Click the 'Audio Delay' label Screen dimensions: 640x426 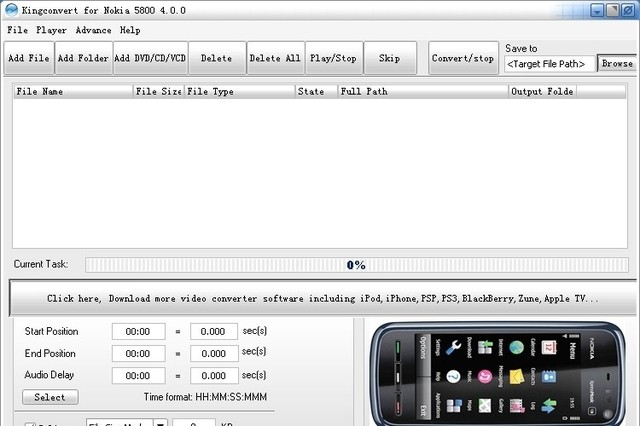(x=49, y=375)
